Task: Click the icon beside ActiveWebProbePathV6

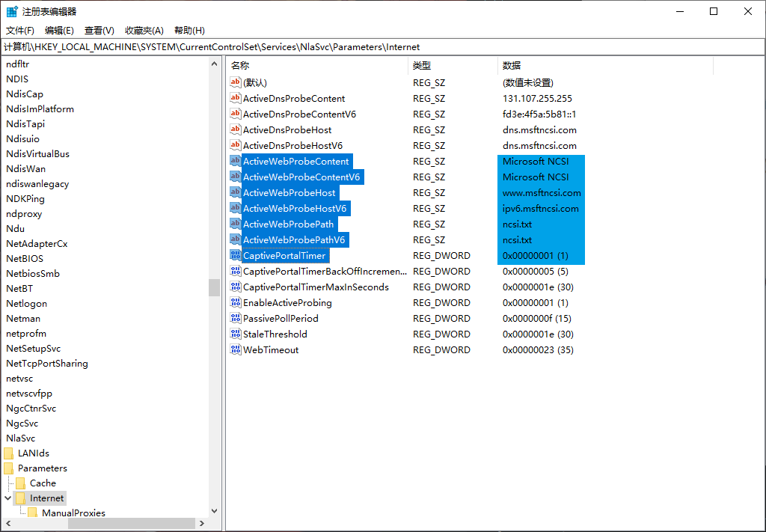Action: tap(236, 239)
